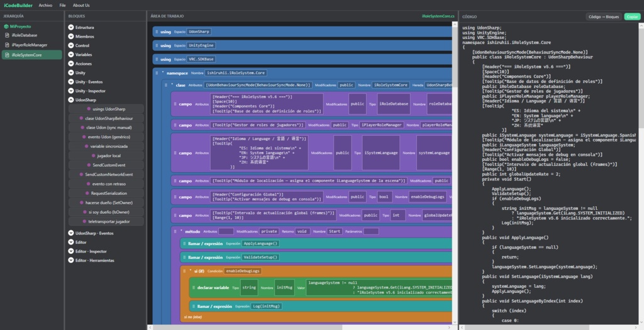The image size is (644, 330).
Task: Collapse the si (if) block toggle
Action: 191,270
